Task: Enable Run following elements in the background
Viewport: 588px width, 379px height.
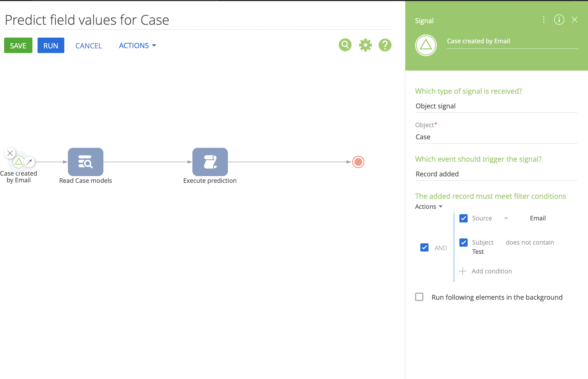Action: 419,297
